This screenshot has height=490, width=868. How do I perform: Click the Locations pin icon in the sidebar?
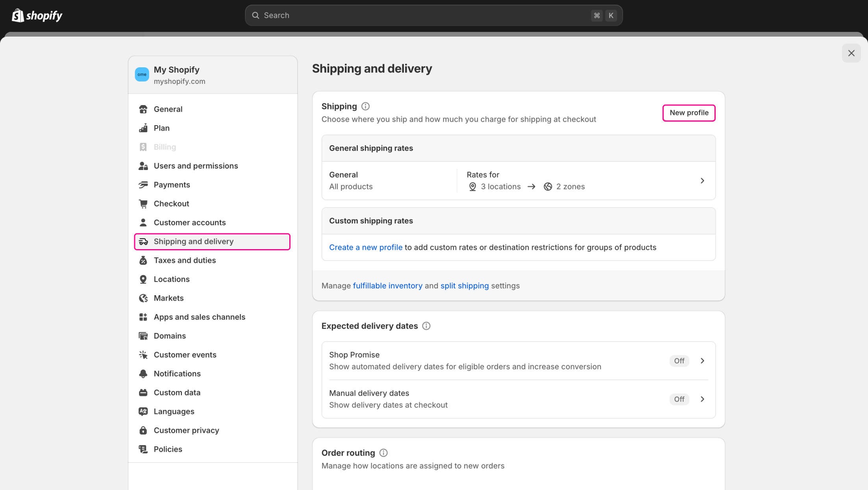coord(143,279)
